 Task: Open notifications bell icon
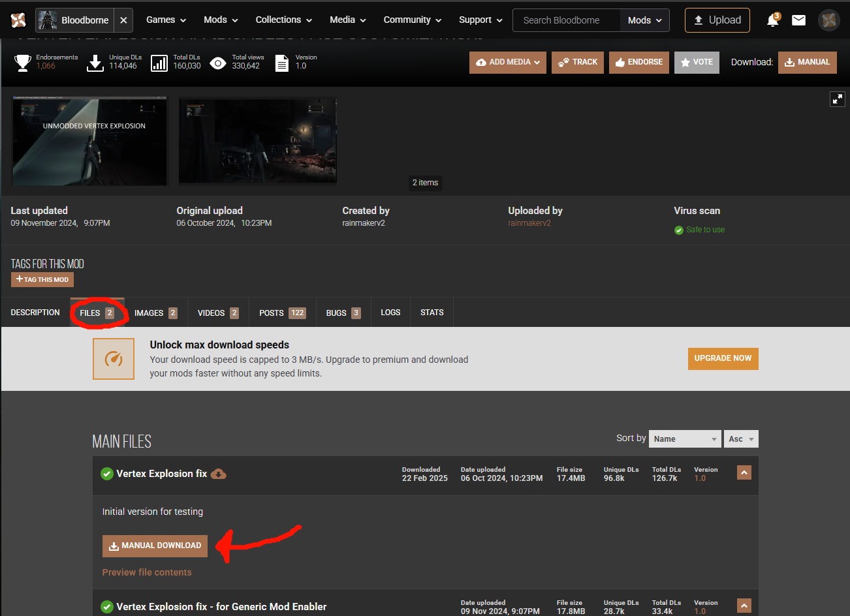(x=773, y=20)
